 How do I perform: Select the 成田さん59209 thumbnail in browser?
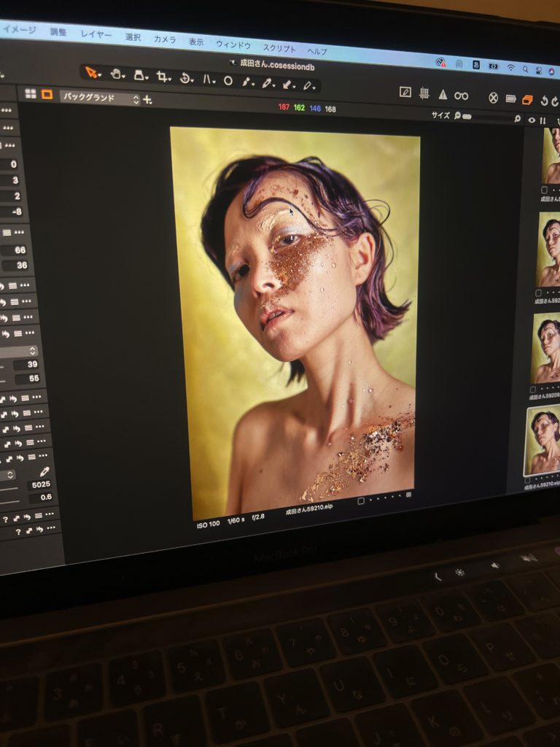(x=545, y=349)
